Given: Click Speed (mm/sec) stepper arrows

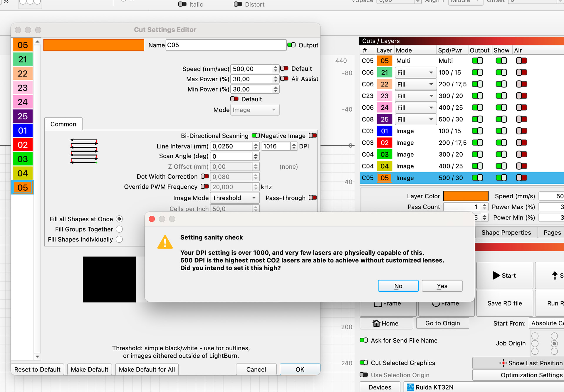Looking at the screenshot, I should tap(276, 69).
